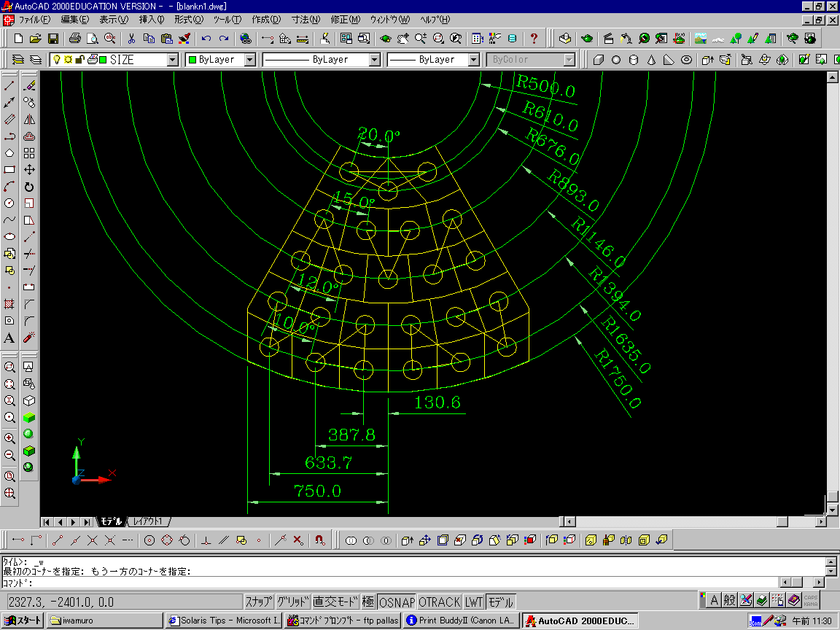Toggle OSNAP in status bar
The image size is (840, 630).
coord(397,602)
